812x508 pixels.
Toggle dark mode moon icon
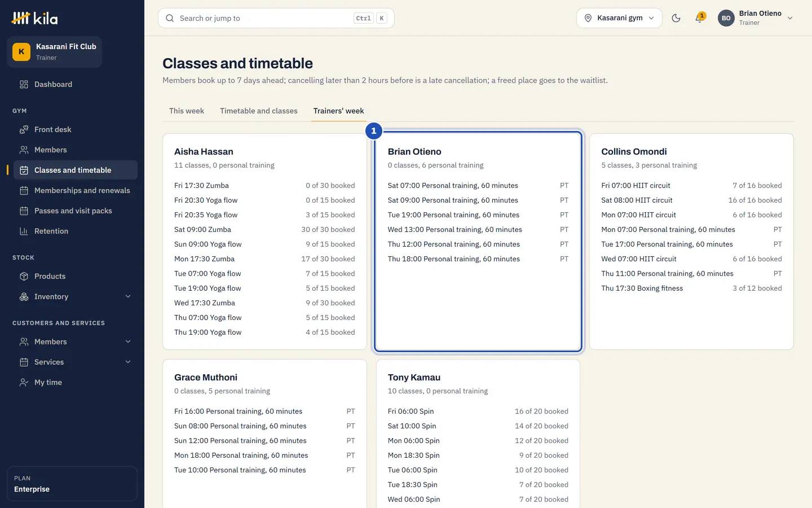[x=676, y=18]
